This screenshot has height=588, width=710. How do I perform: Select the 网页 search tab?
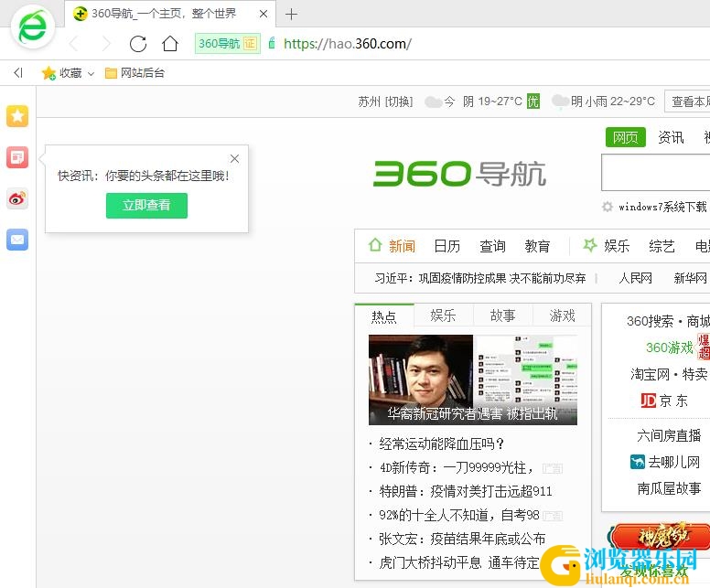click(625, 137)
